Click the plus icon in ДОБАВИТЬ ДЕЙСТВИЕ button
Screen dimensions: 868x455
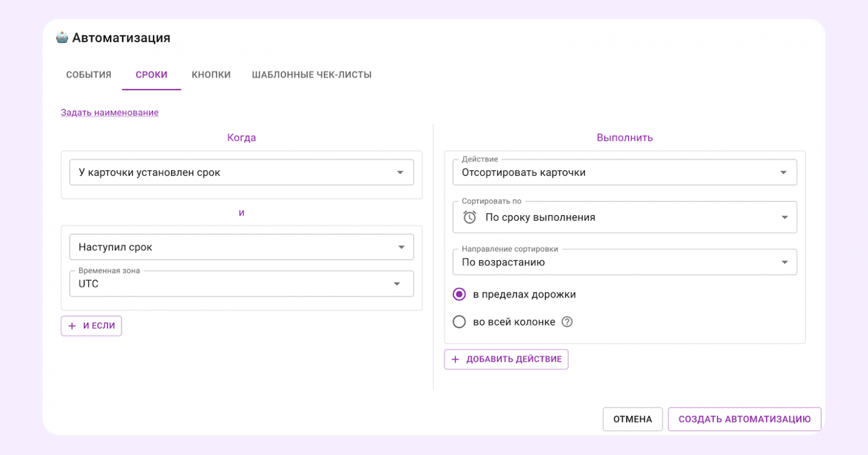[455, 359]
